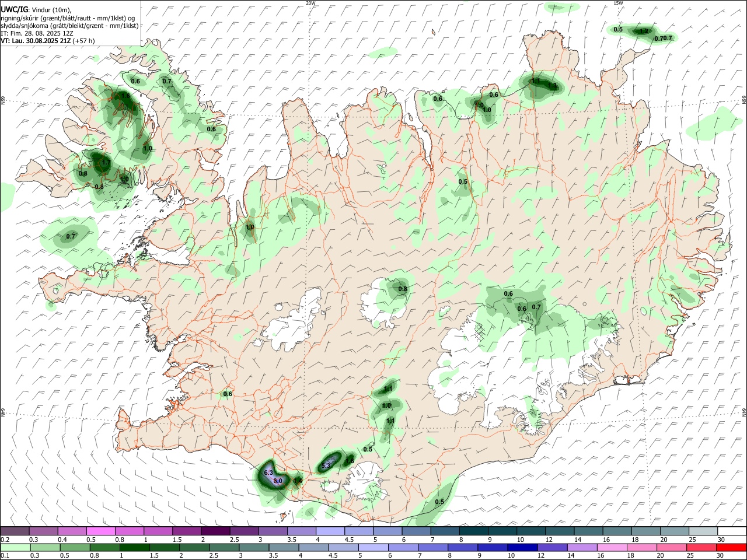Click the deep navy blue 10 rain swatch
This screenshot has width=747, height=560.
click(x=522, y=547)
